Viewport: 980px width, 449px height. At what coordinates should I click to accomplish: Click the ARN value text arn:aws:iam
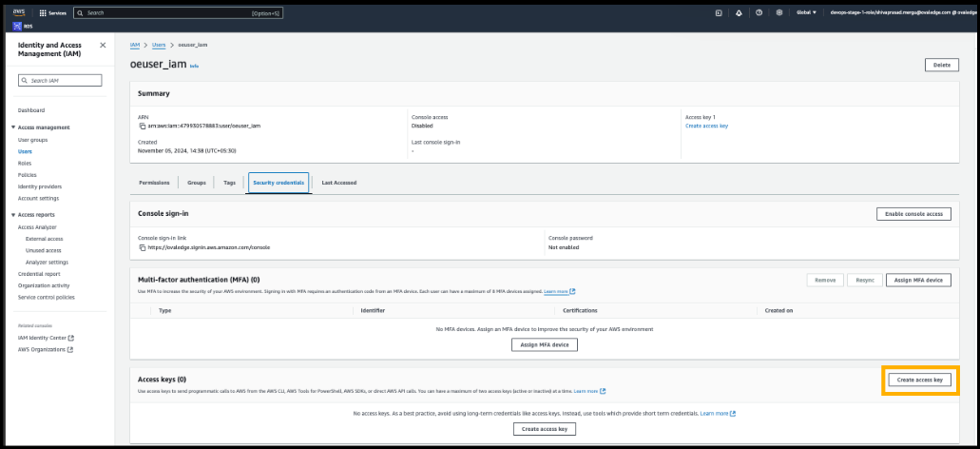[203, 126]
